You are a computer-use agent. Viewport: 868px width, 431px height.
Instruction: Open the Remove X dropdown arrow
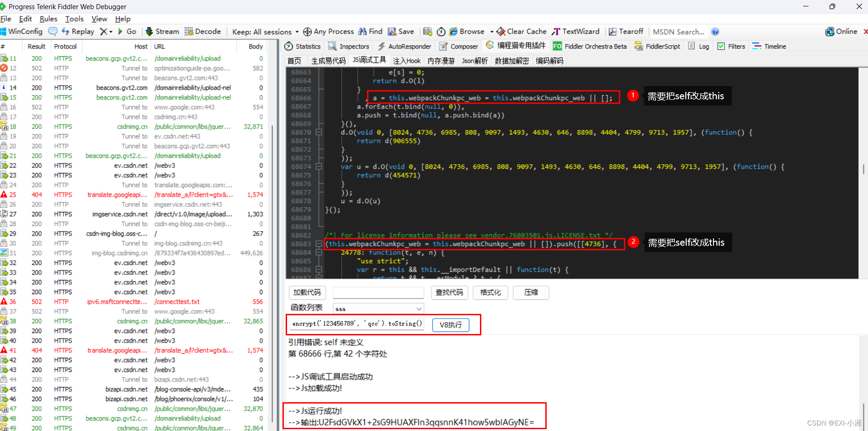111,32
